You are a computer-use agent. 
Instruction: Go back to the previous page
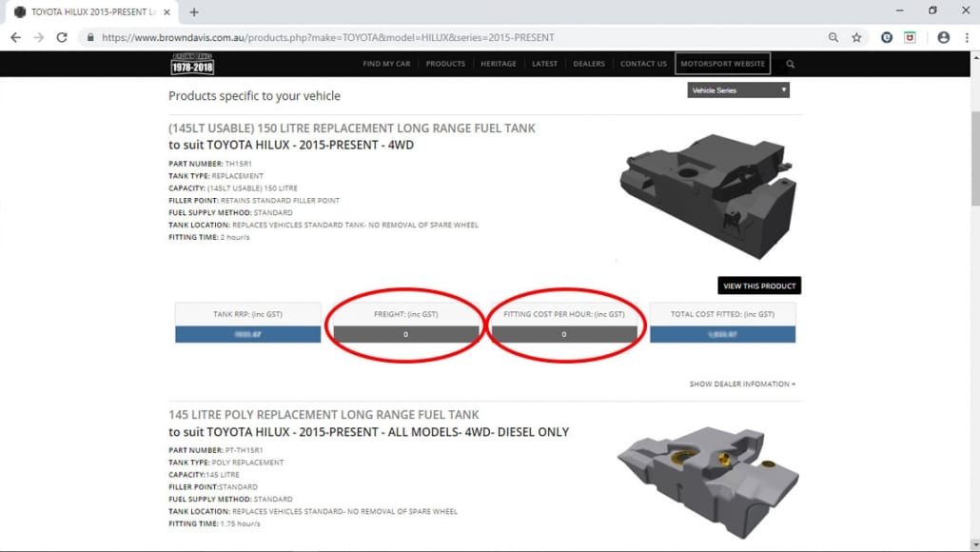pos(15,37)
